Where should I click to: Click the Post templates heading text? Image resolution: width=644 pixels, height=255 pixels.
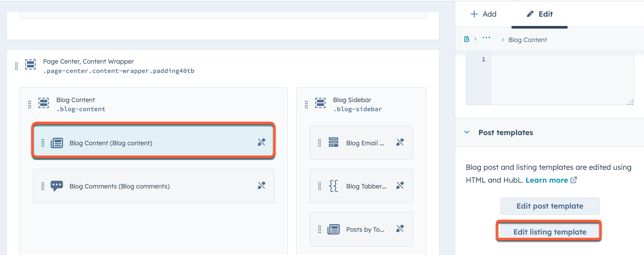(506, 132)
